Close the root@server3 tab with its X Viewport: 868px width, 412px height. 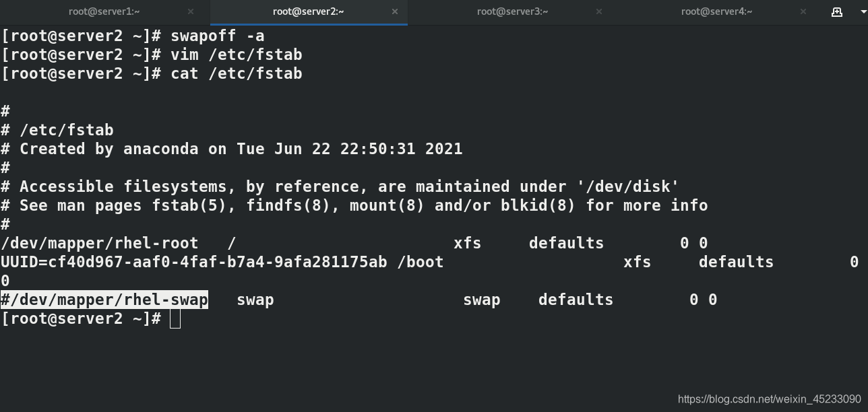point(599,11)
